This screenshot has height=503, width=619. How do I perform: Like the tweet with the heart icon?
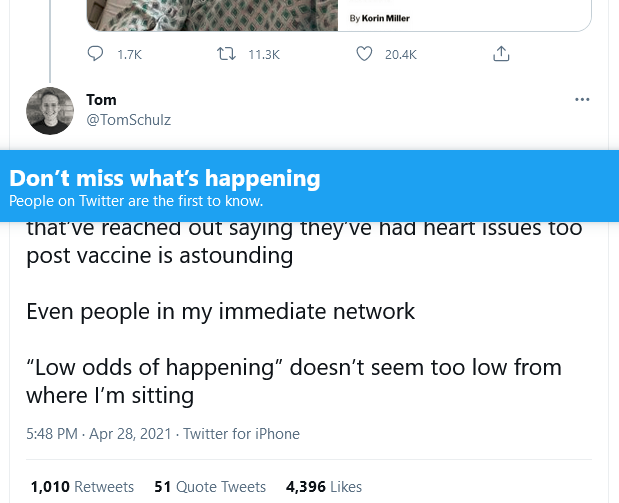pyautogui.click(x=364, y=54)
